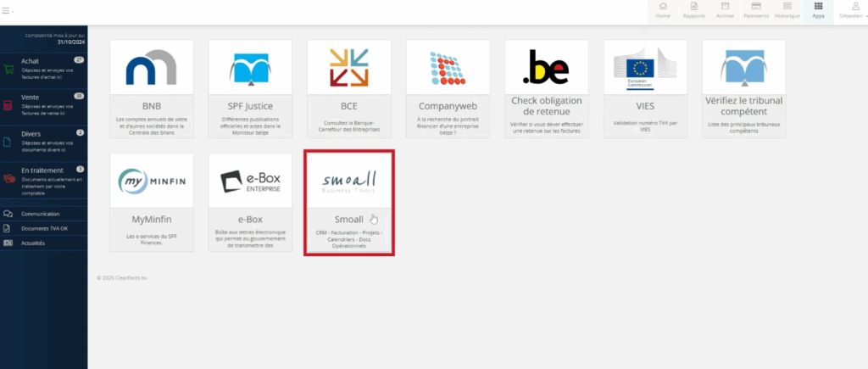Click the Communication chat bubbles icon
Screen dimensions: 868x369
coord(8,214)
